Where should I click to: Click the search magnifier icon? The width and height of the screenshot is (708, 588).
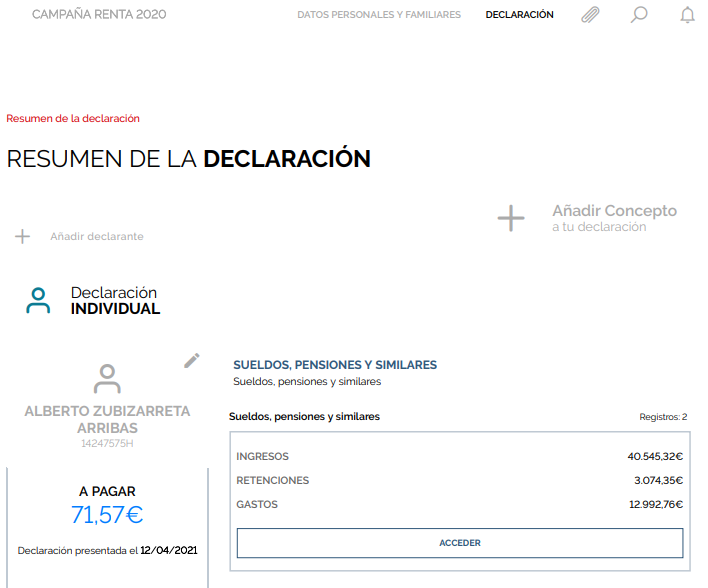(639, 15)
